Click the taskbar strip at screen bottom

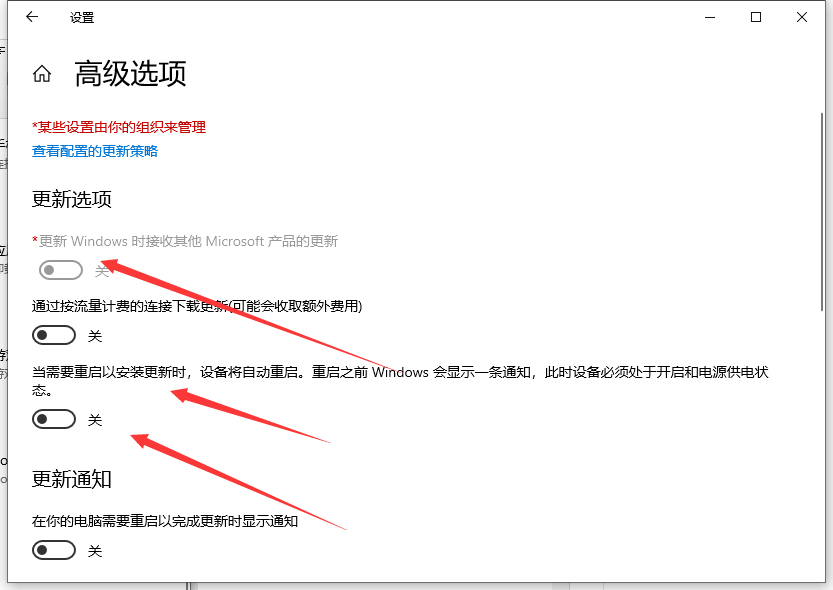(416, 585)
